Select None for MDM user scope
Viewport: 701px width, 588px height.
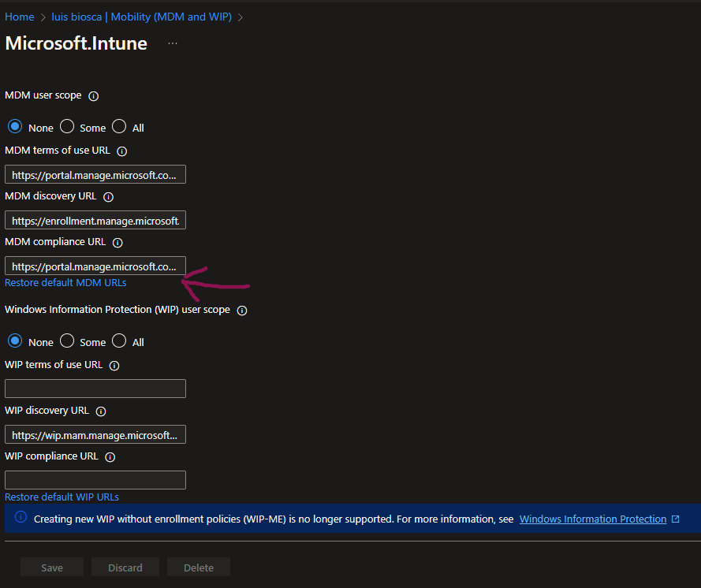15,126
